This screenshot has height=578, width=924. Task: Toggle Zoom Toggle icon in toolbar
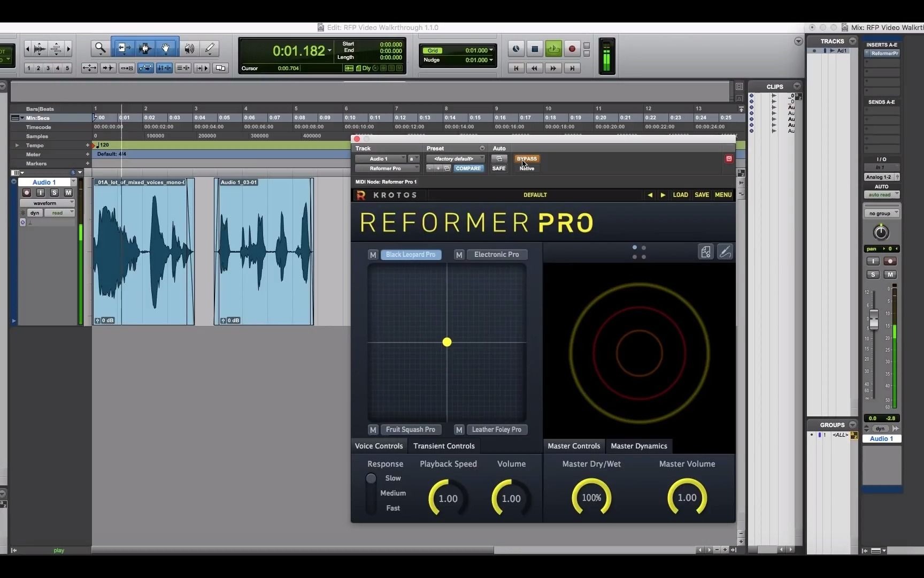[89, 68]
